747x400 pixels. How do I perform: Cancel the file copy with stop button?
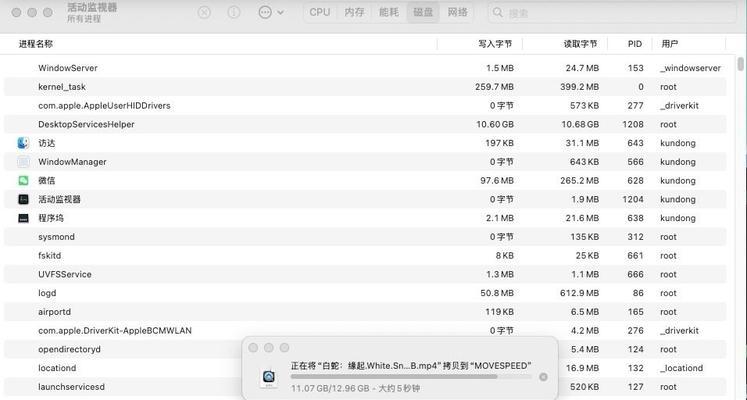click(x=543, y=377)
